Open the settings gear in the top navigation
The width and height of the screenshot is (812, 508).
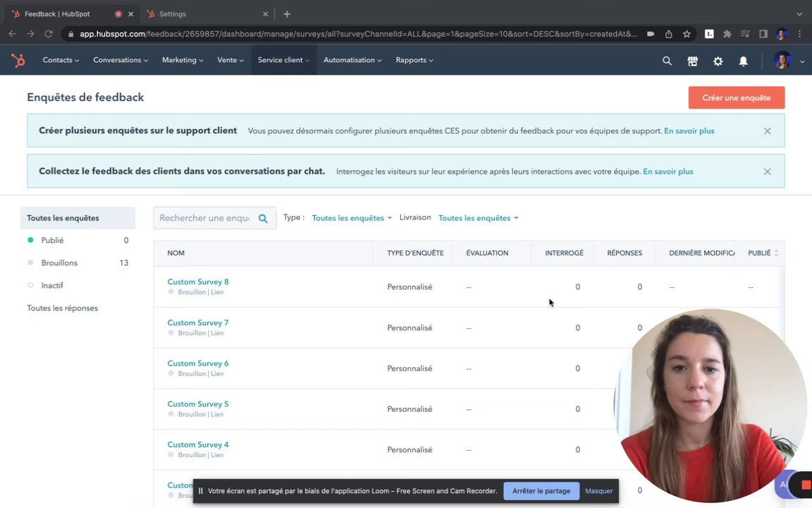pyautogui.click(x=718, y=61)
